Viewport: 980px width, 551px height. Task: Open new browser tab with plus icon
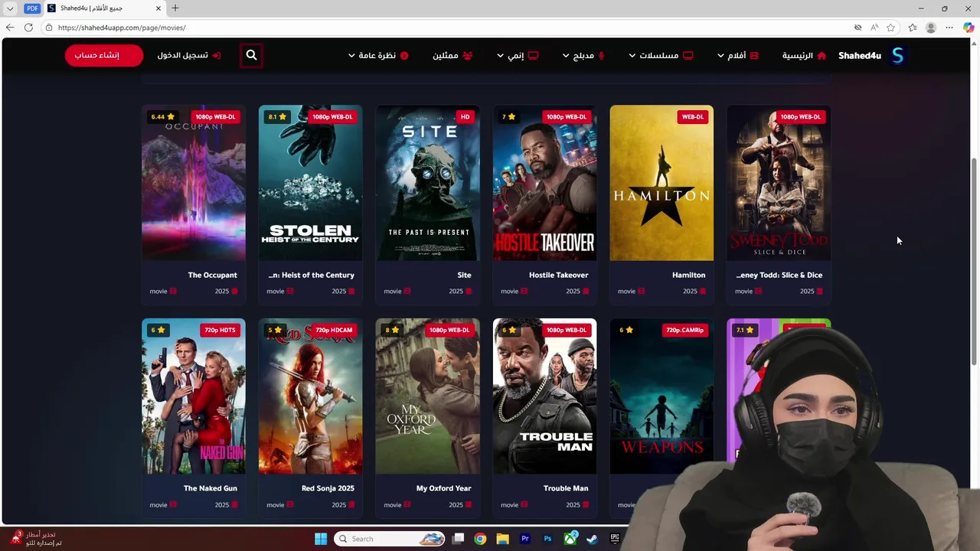click(175, 8)
